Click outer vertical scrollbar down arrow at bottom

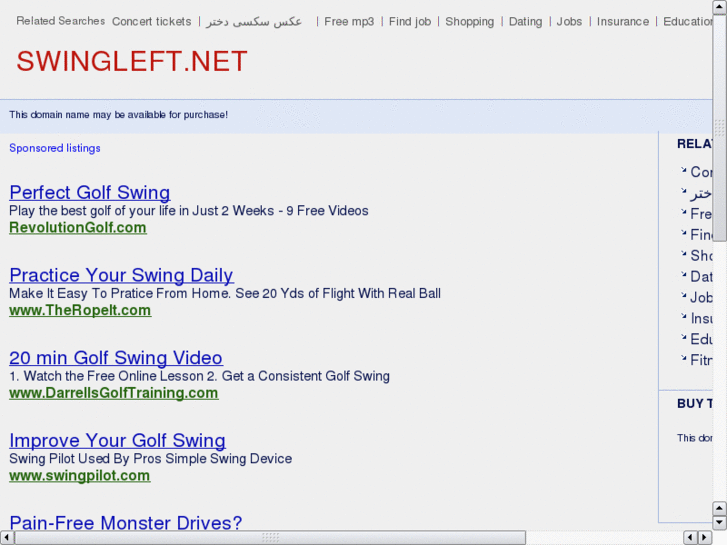[719, 523]
